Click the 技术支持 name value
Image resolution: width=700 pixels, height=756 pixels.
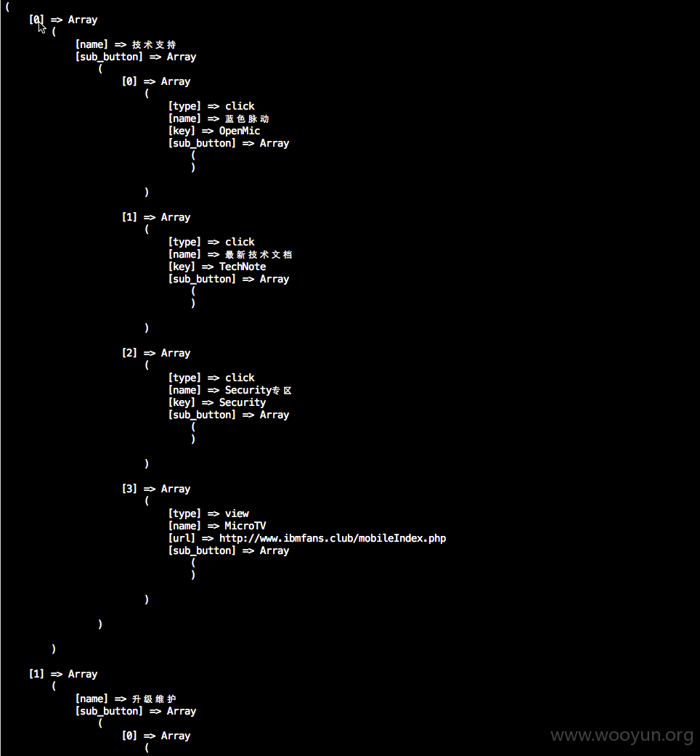click(x=154, y=45)
